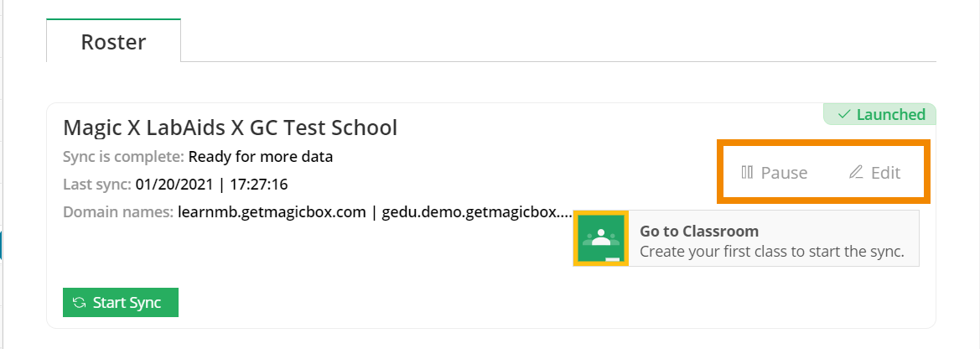The height and width of the screenshot is (349, 980).
Task: Click the pause bars icon
Action: [x=747, y=173]
